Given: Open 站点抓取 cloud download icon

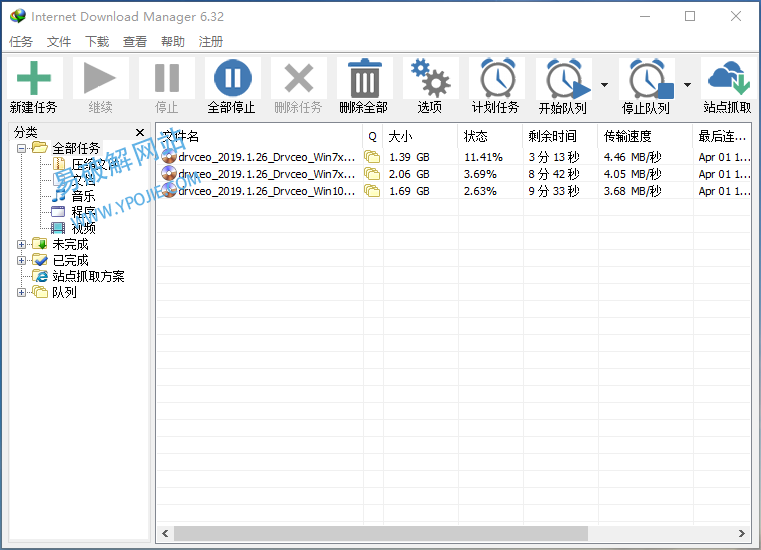Looking at the screenshot, I should pyautogui.click(x=728, y=78).
